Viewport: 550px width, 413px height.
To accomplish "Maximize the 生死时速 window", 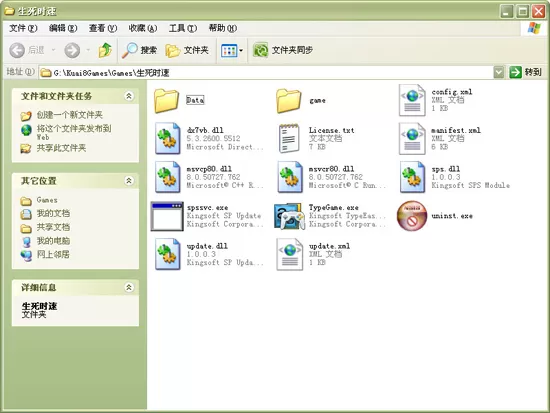I will (x=522, y=11).
